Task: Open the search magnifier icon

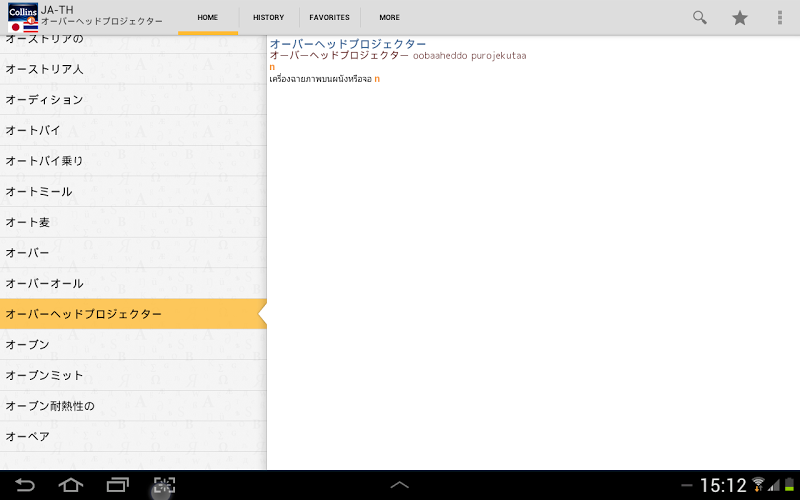Action: pos(699,18)
